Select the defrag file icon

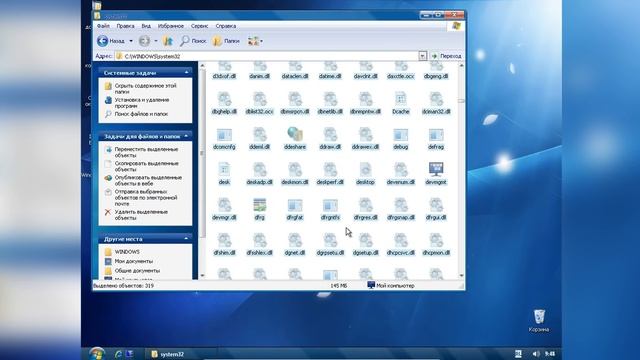[x=436, y=134]
